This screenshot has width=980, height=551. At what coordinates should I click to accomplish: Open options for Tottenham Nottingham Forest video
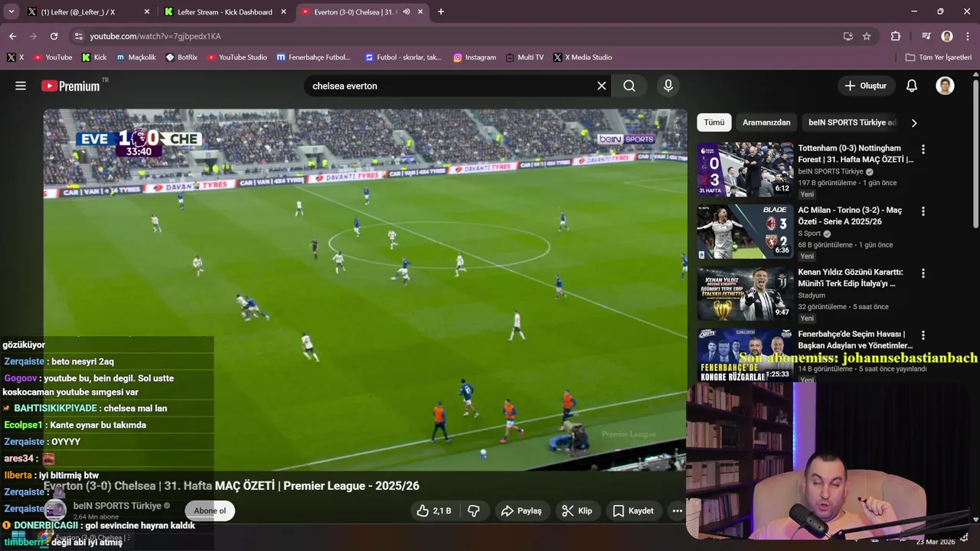pos(923,149)
